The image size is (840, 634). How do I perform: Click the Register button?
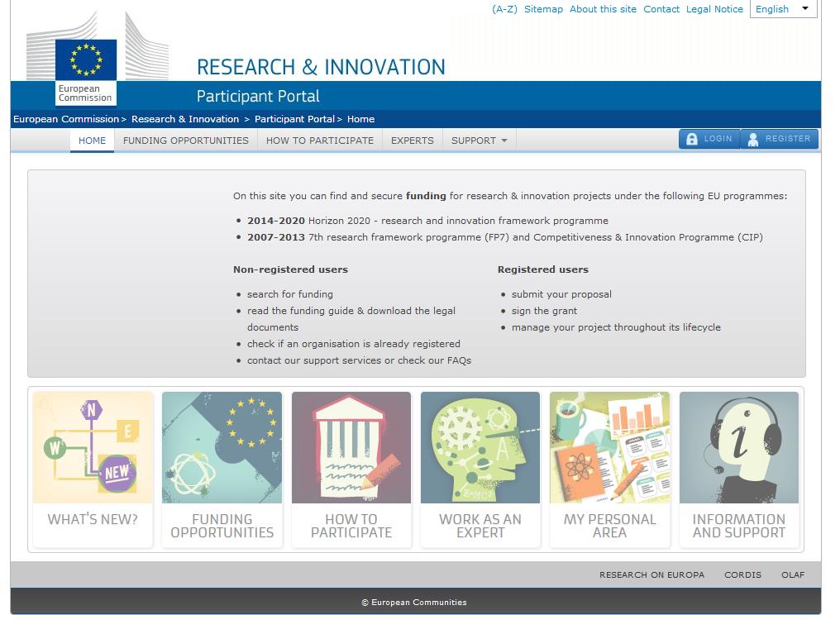point(780,139)
